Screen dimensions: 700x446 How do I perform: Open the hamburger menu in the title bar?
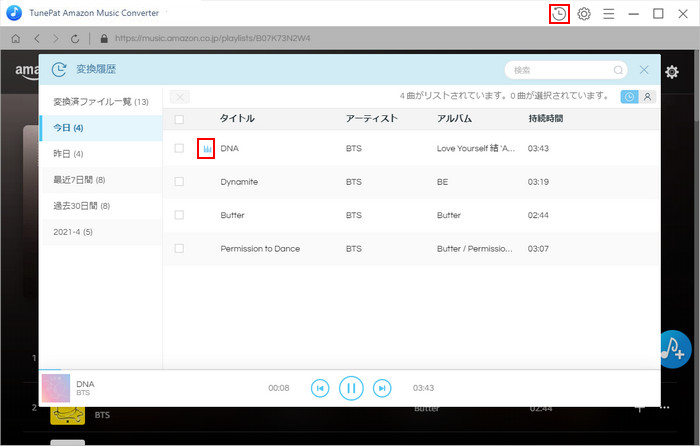pos(608,14)
